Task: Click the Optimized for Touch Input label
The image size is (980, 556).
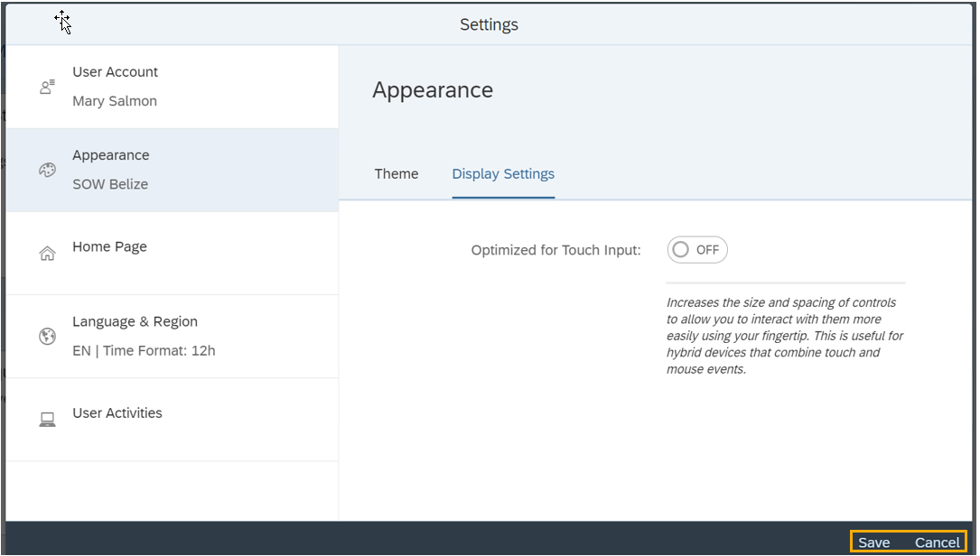Action: click(x=555, y=250)
